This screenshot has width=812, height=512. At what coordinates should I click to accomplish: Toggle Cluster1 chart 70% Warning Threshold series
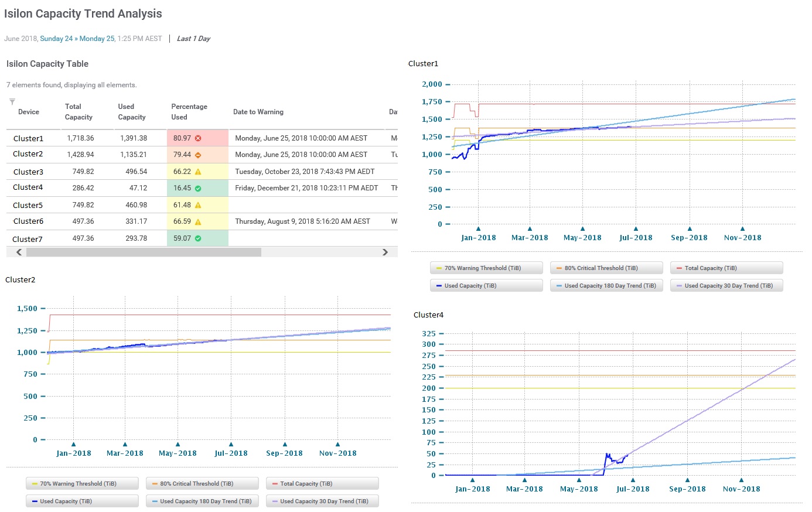486,268
